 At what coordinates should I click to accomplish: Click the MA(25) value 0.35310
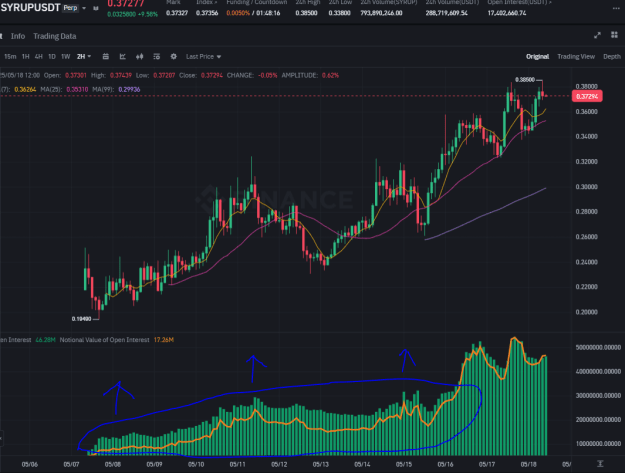[x=77, y=90]
